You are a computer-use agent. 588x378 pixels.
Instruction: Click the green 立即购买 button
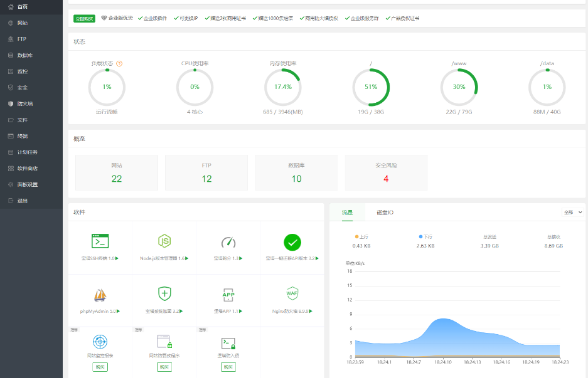pos(84,18)
